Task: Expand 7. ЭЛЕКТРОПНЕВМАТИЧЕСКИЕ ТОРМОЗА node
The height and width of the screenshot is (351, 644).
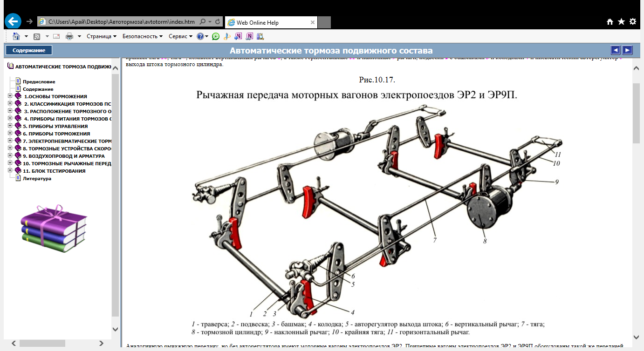Action: pos(10,141)
